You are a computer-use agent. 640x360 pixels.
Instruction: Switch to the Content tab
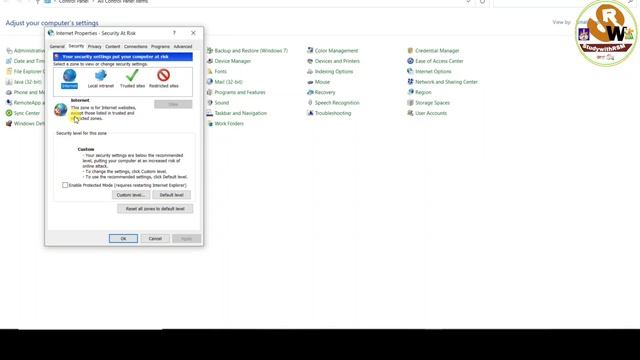click(113, 47)
